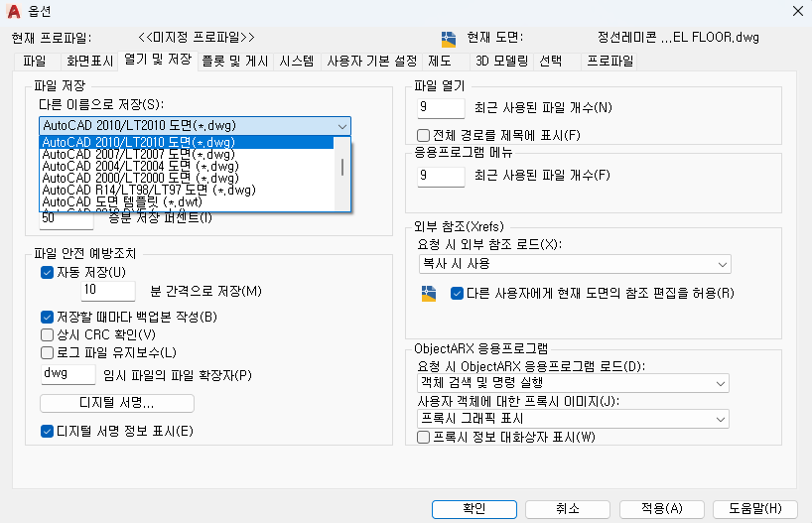The image size is (812, 523).
Task: Select the 열기 및 저장 tab
Action: point(158,60)
